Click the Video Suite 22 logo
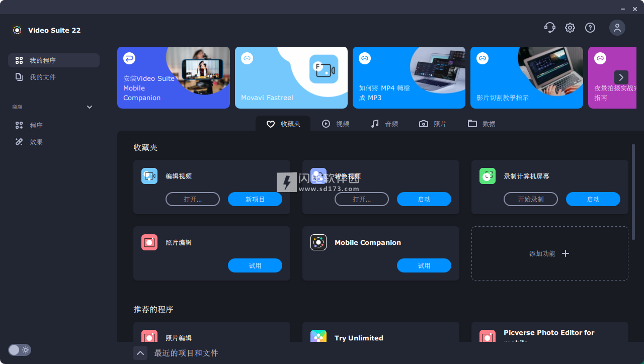This screenshot has height=364, width=644. coord(17,30)
